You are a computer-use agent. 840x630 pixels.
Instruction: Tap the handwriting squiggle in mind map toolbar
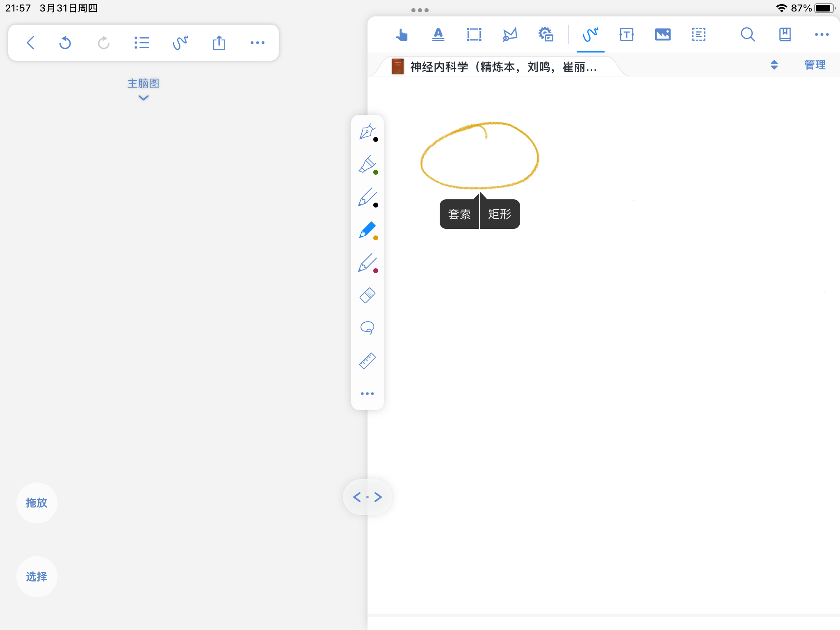tap(180, 43)
